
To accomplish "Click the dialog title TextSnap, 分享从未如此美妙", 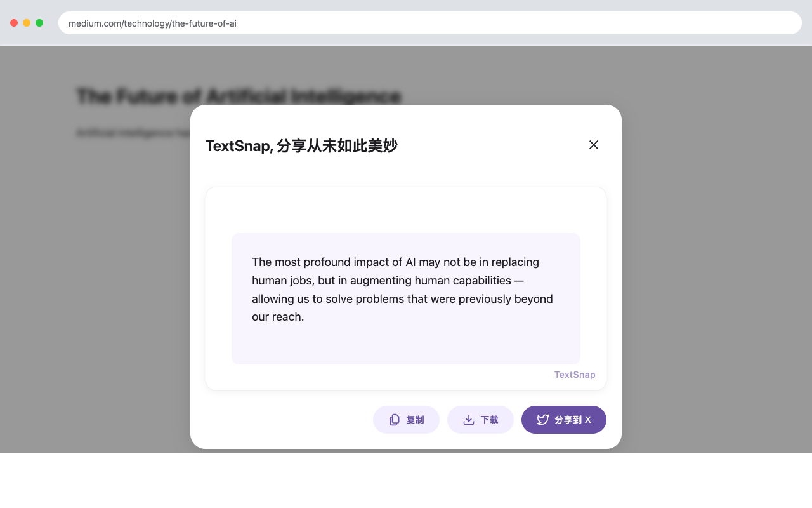I will [x=301, y=146].
